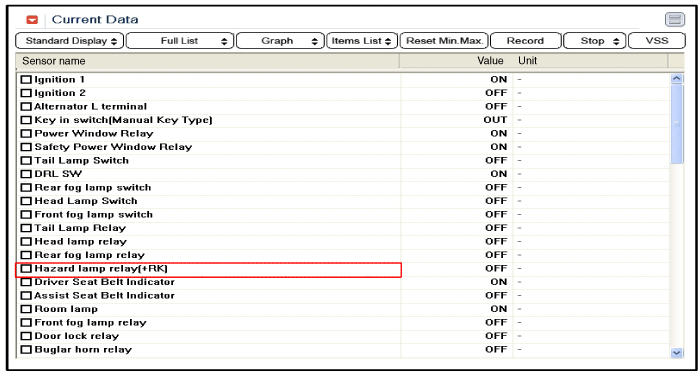This screenshot has width=700, height=377.
Task: Check the Head Lamp Switch checkbox
Action: tap(26, 201)
